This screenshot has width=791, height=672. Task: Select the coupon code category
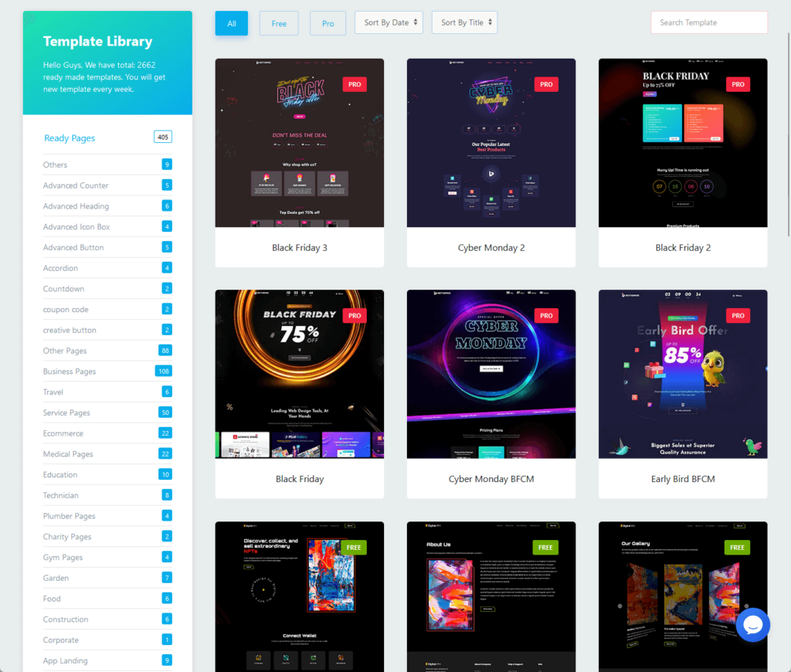(x=107, y=310)
